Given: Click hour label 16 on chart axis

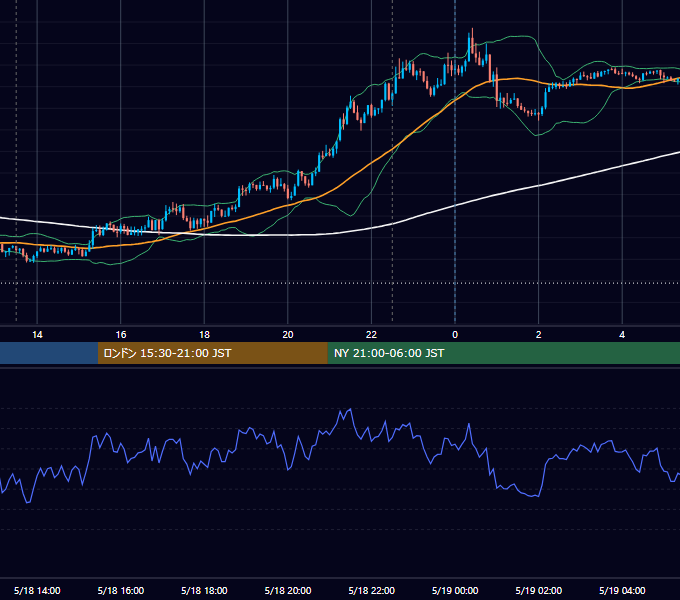Looking at the screenshot, I should pyautogui.click(x=121, y=335).
